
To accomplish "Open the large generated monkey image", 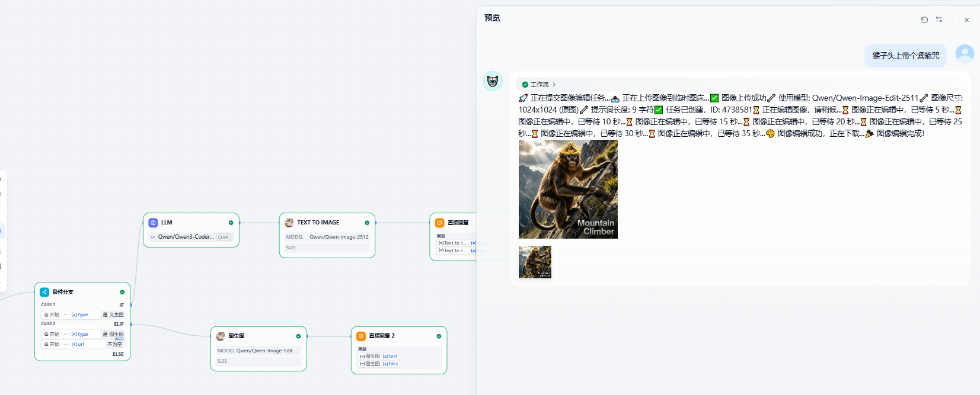I will click(x=568, y=190).
